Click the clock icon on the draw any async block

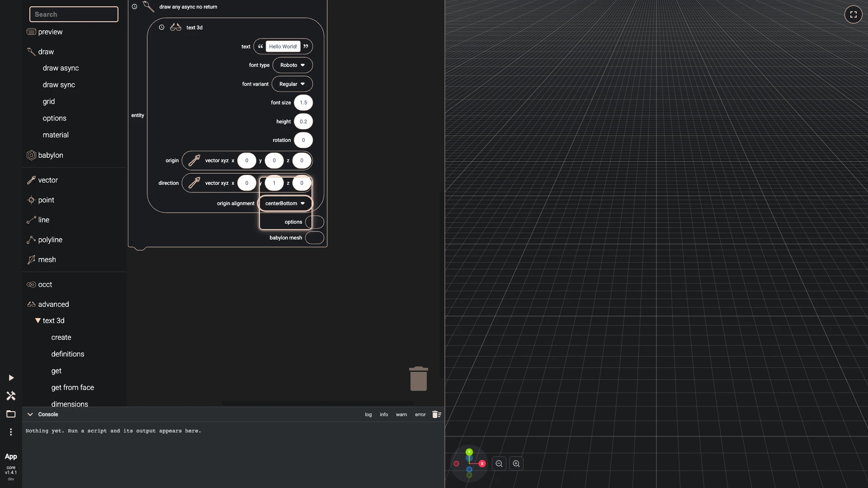(x=134, y=7)
